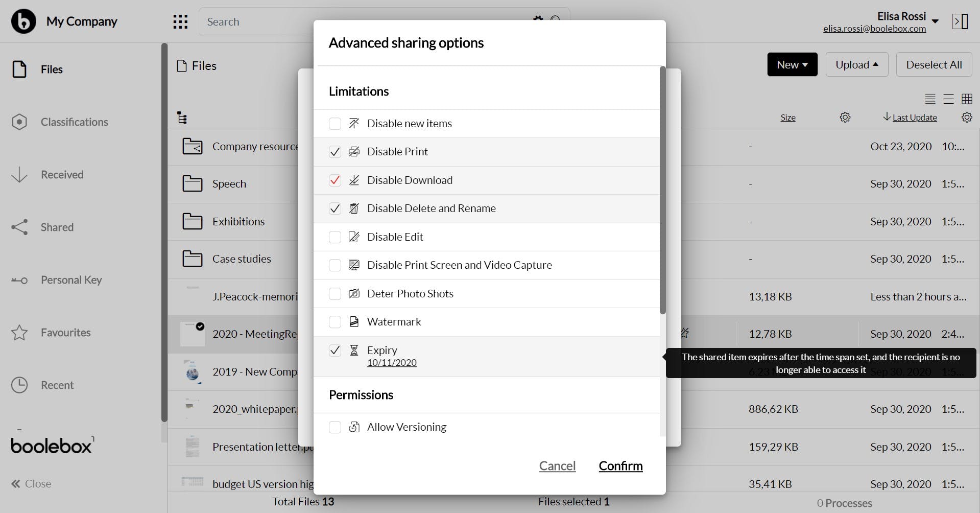Click the boolebox logo in the header
Viewport: 980px width, 513px height.
[x=23, y=21]
